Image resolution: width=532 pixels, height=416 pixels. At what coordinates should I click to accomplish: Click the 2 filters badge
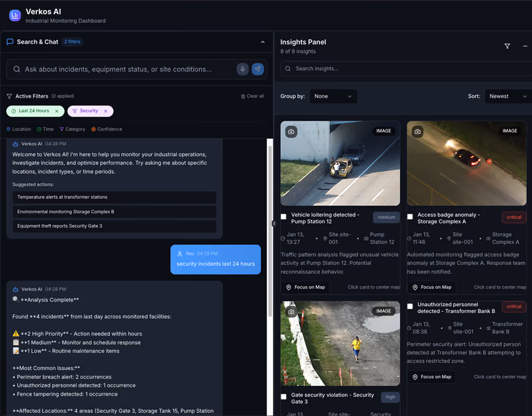coord(72,41)
